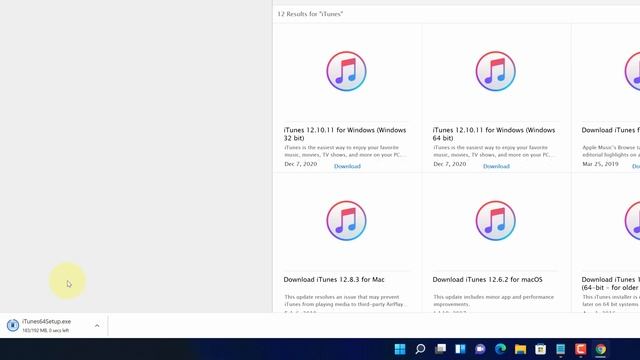Open Download iTunes 12.8.3 for Mac title
Screen dimensions: 640x360
(x=334, y=280)
